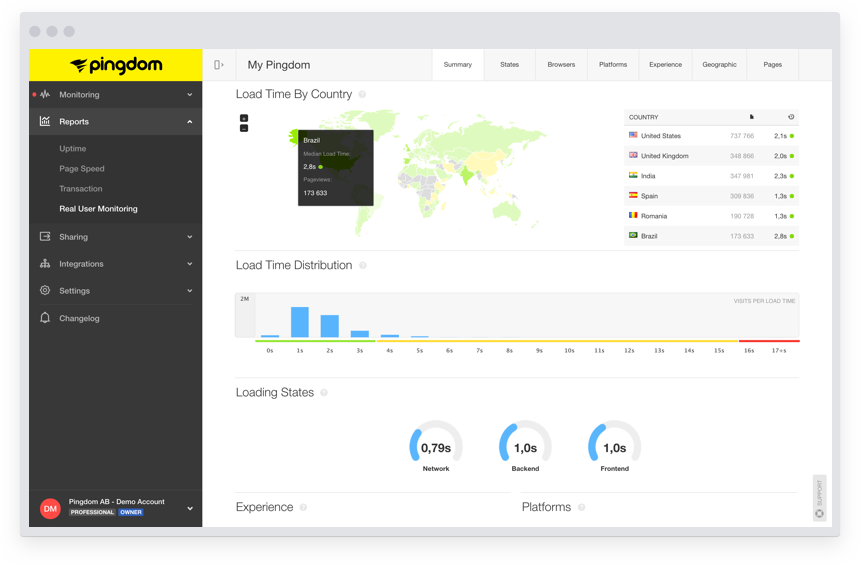Switch to the Pages tab

point(772,65)
